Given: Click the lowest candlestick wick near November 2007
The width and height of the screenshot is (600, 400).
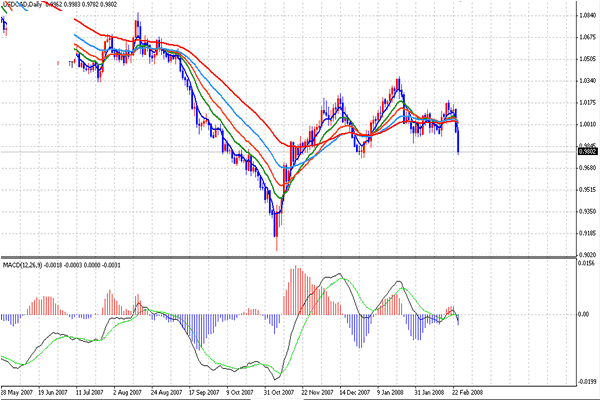Looking at the screenshot, I should pyautogui.click(x=275, y=242).
